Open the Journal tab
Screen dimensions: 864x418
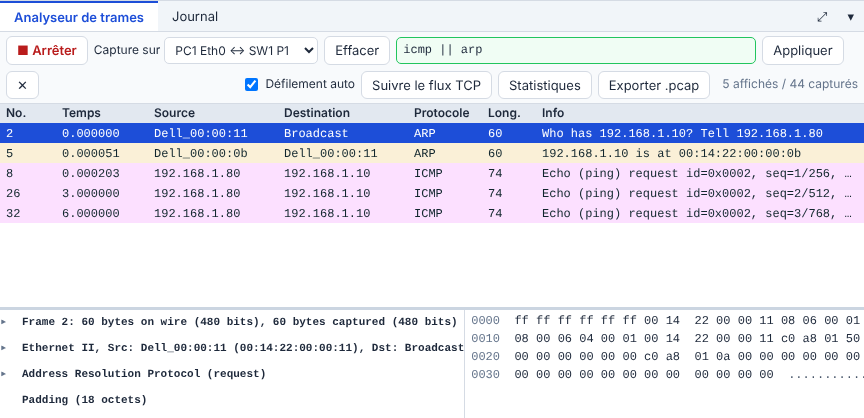(195, 17)
